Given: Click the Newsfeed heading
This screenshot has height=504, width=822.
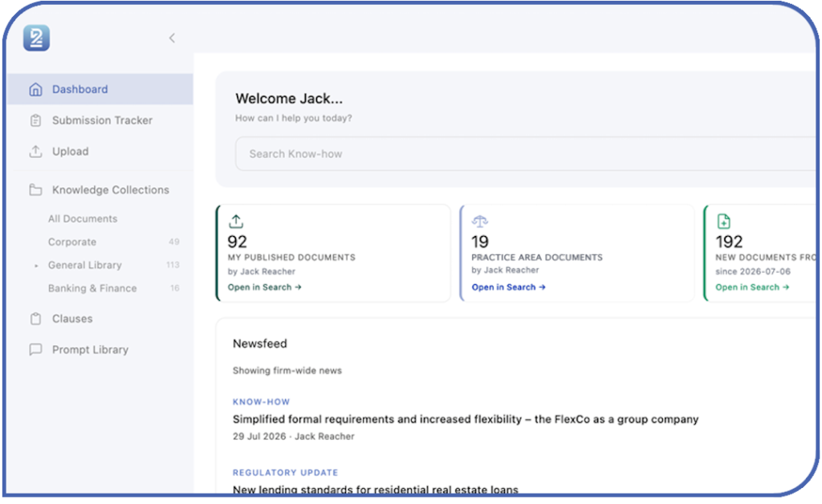Looking at the screenshot, I should [x=260, y=343].
